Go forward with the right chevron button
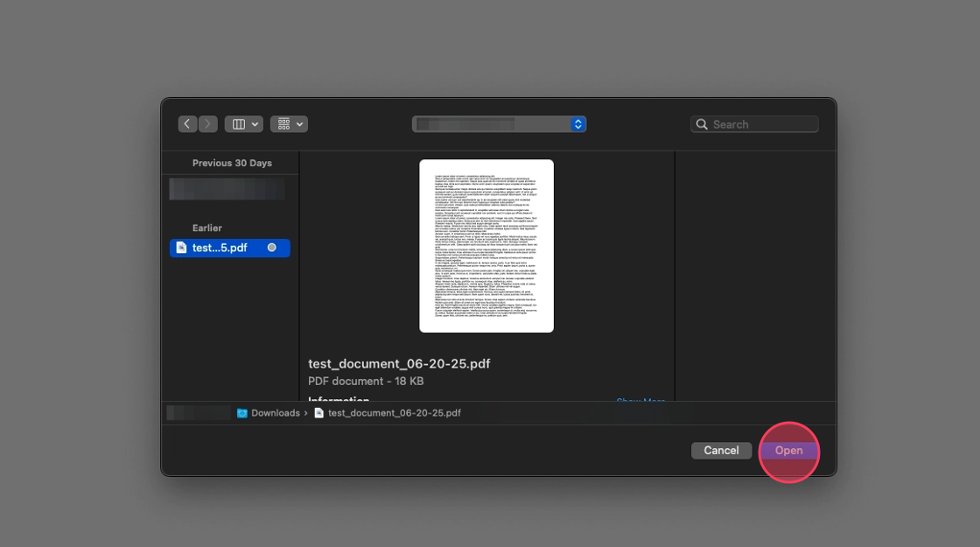The image size is (980, 547). 208,124
